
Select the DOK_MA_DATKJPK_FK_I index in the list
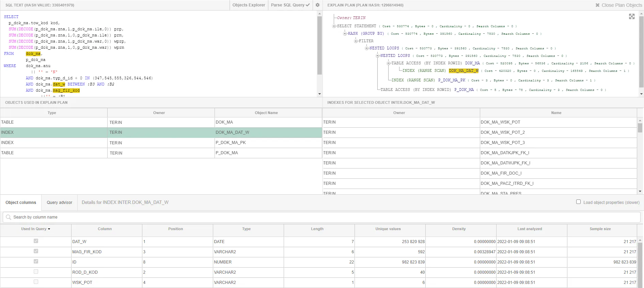pyautogui.click(x=480, y=153)
